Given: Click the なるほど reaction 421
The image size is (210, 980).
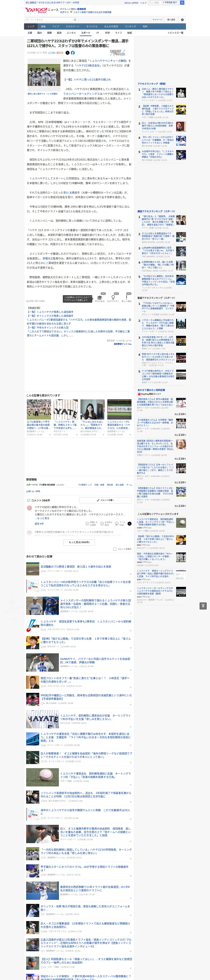Looking at the screenshot, I should 107,523.
